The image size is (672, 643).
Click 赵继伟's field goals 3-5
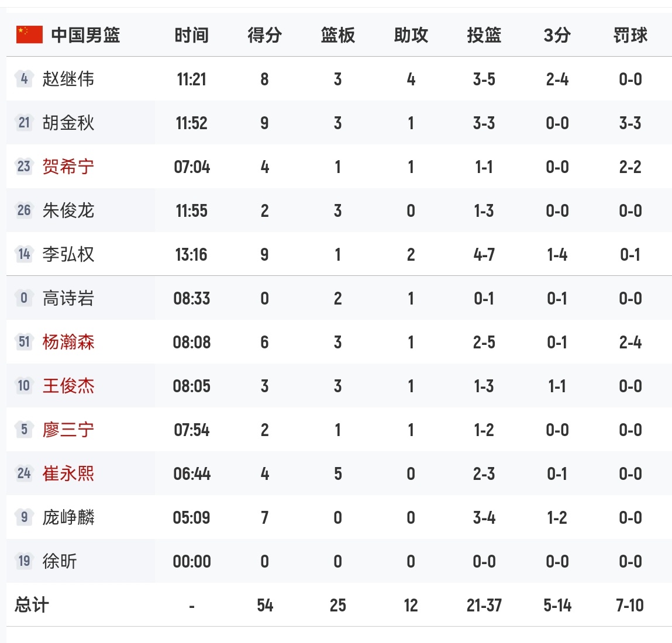[484, 79]
